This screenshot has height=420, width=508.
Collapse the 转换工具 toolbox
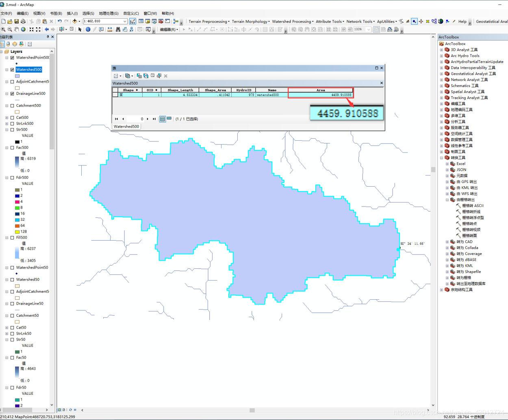click(442, 158)
